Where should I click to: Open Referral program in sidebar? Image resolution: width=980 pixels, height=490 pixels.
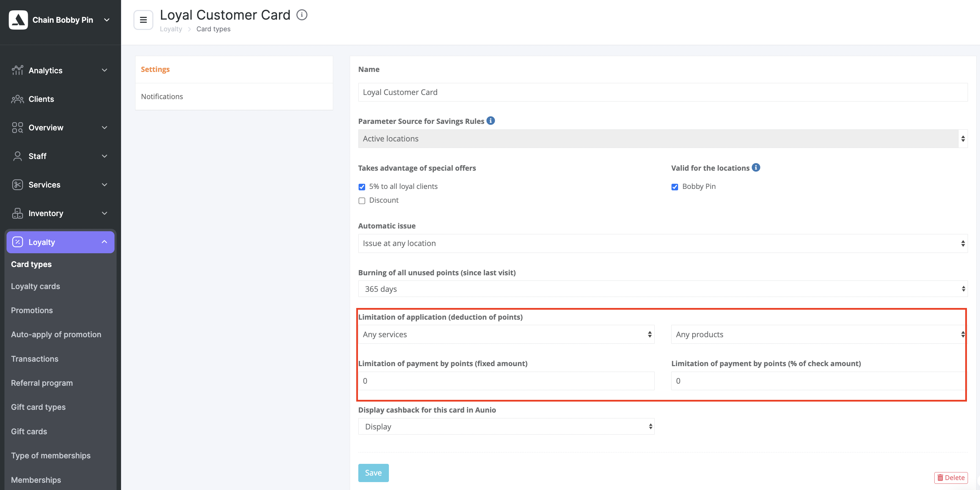(x=42, y=383)
